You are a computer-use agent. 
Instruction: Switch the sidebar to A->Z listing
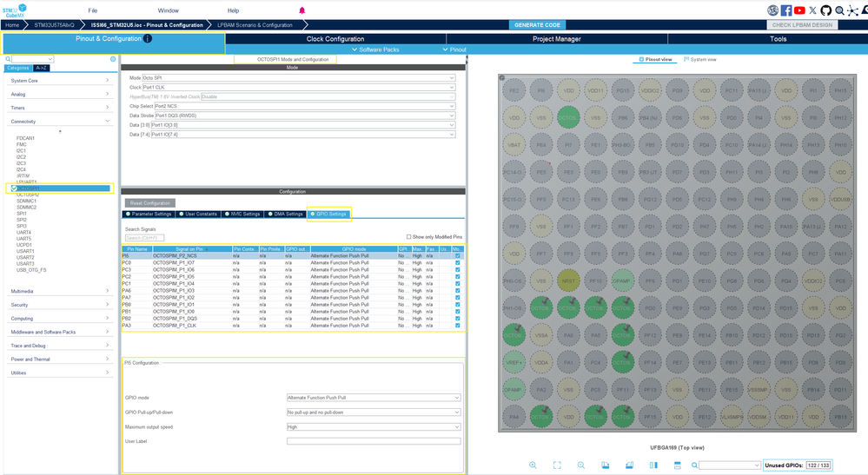tap(41, 68)
